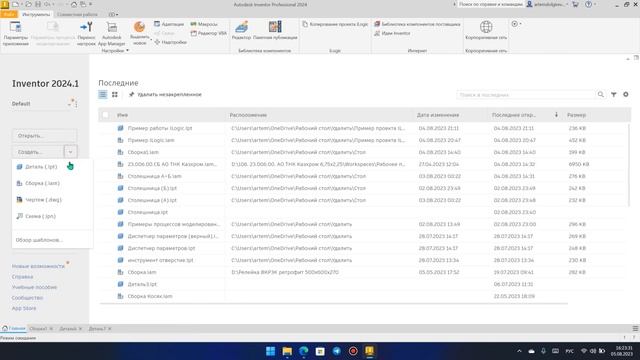Screen dimensions: 640x360
Task: Show hidden system tray icons chevron
Action: [519, 351]
